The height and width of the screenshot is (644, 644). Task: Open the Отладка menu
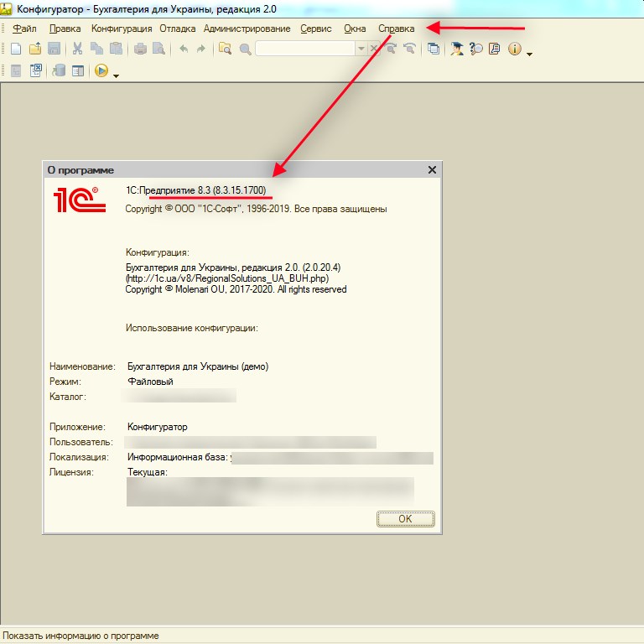pos(178,29)
